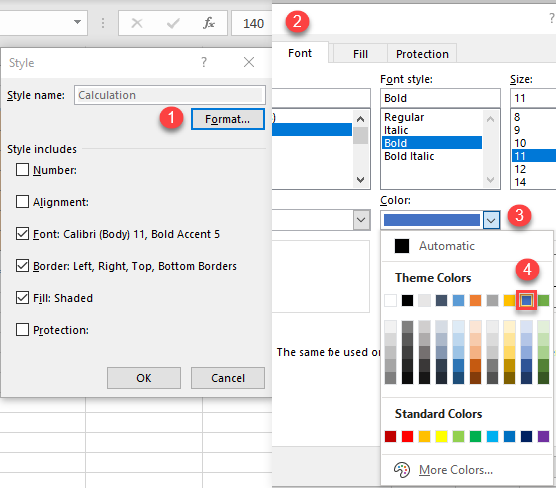The width and height of the screenshot is (556, 488).
Task: Pick the green standard color
Action: 476,436
